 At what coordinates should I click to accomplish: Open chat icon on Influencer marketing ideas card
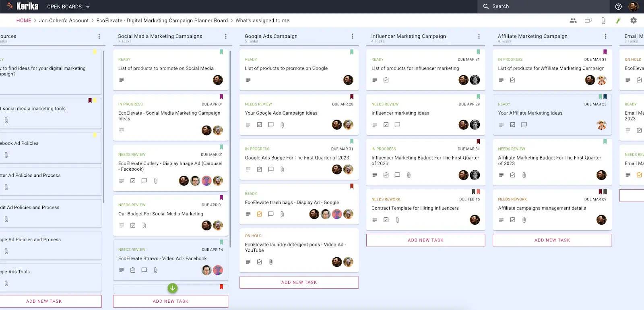397,125
